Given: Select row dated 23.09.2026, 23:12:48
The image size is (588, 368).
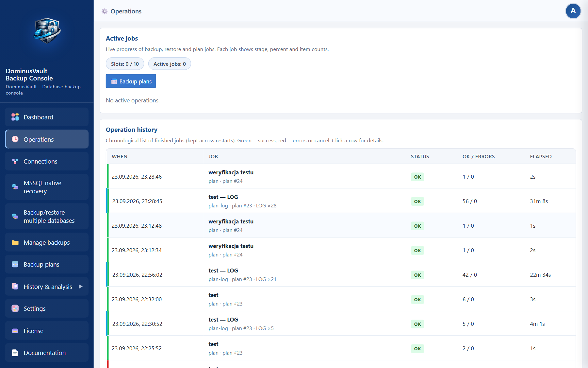Looking at the screenshot, I should click(x=341, y=225).
